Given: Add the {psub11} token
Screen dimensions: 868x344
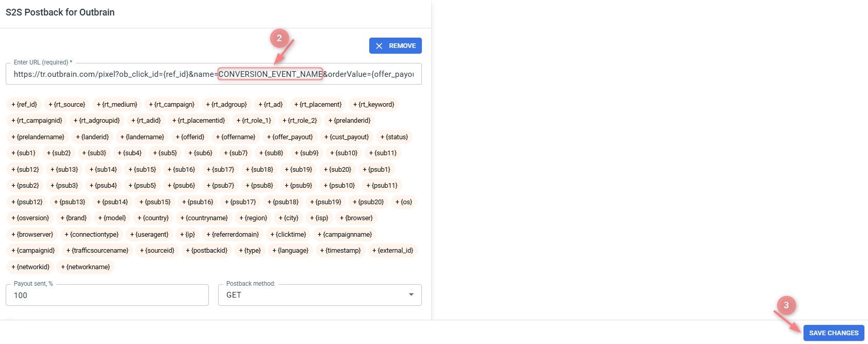Looking at the screenshot, I should [382, 186].
